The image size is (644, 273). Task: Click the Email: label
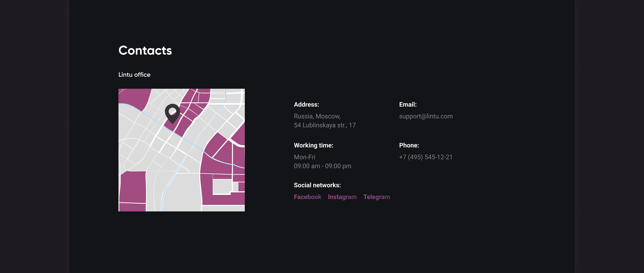pos(408,104)
